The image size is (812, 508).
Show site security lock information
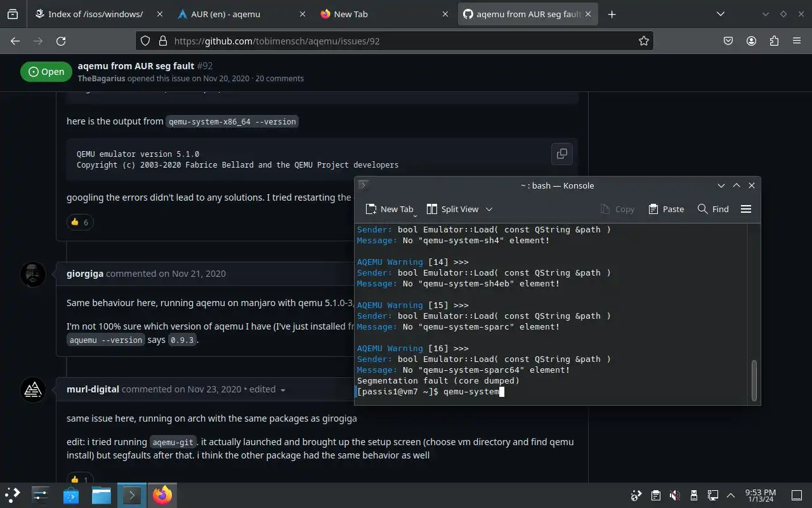(162, 41)
